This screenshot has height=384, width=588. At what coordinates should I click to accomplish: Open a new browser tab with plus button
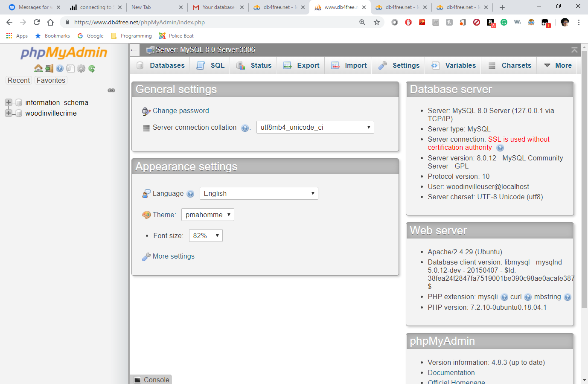502,7
